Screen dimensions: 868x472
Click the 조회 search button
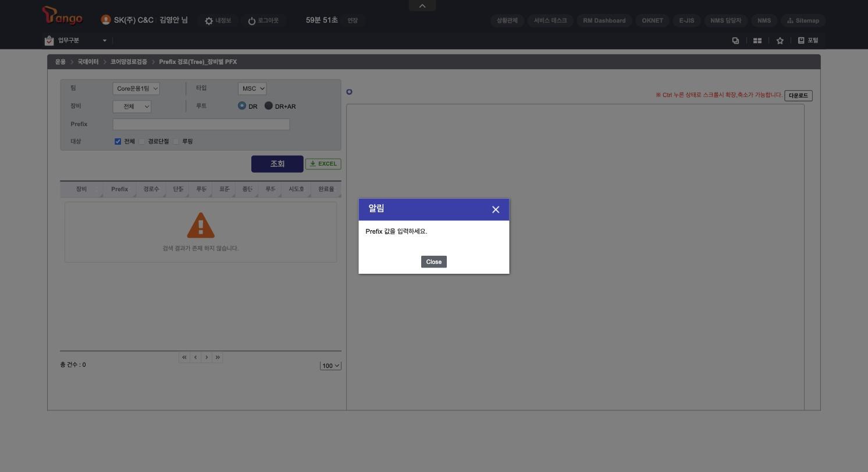click(277, 164)
